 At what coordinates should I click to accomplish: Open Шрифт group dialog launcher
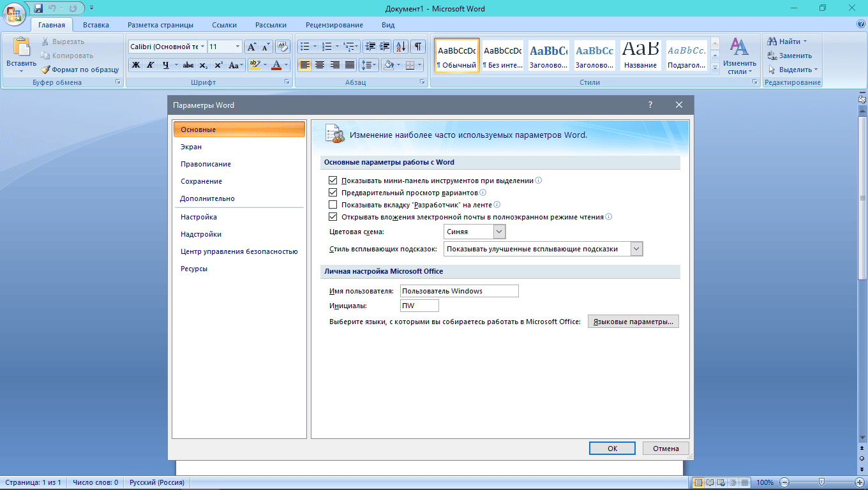(x=288, y=82)
